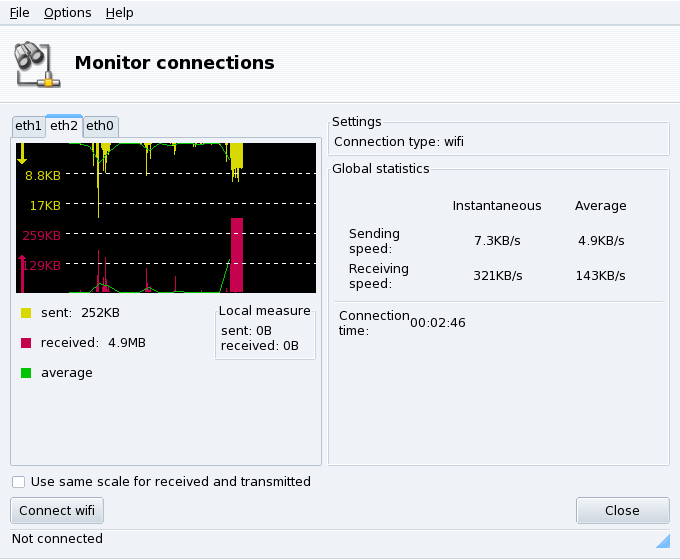Open the File menu
Screen dimensions: 680x560
(x=19, y=13)
